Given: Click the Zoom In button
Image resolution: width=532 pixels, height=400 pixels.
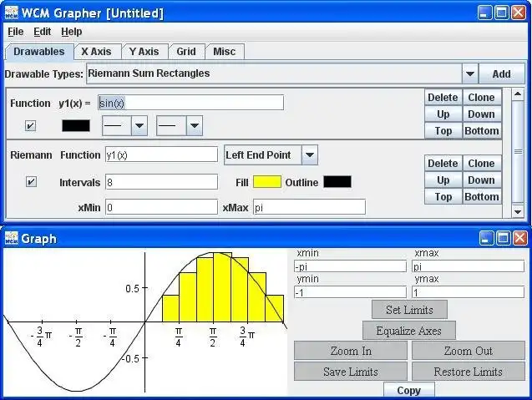Looking at the screenshot, I should pyautogui.click(x=351, y=351).
